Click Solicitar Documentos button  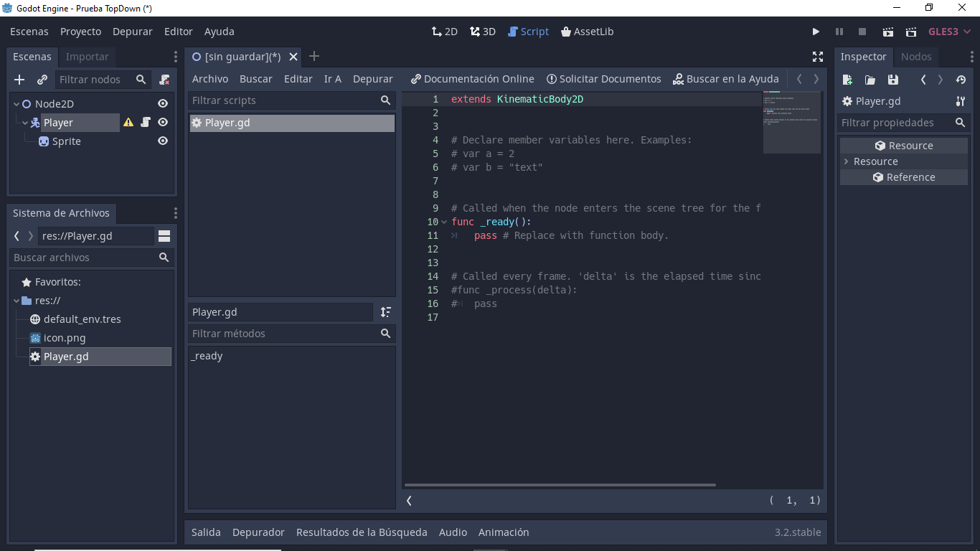click(x=604, y=79)
